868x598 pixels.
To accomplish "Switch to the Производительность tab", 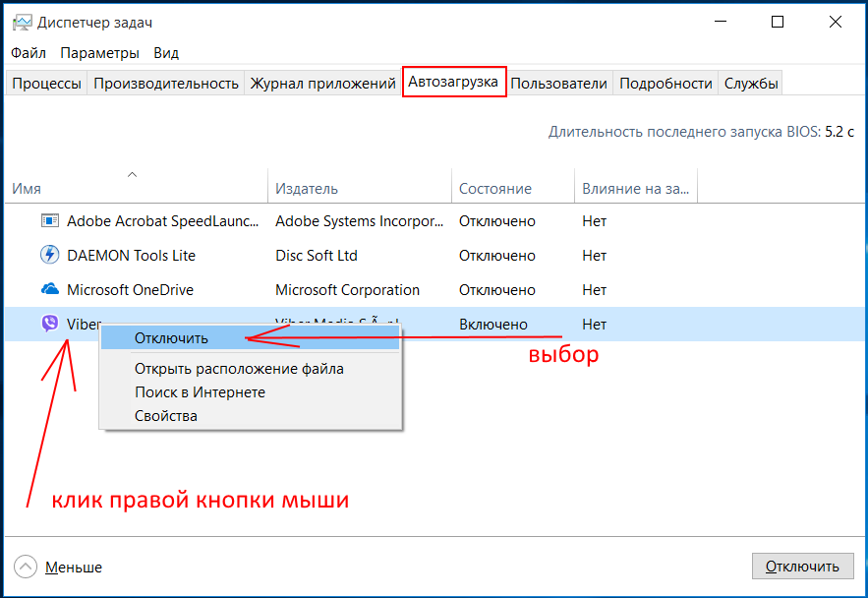I will (165, 83).
